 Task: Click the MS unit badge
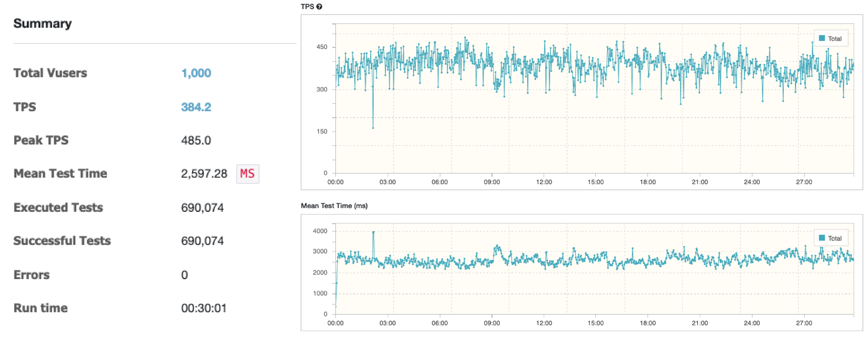click(x=247, y=174)
